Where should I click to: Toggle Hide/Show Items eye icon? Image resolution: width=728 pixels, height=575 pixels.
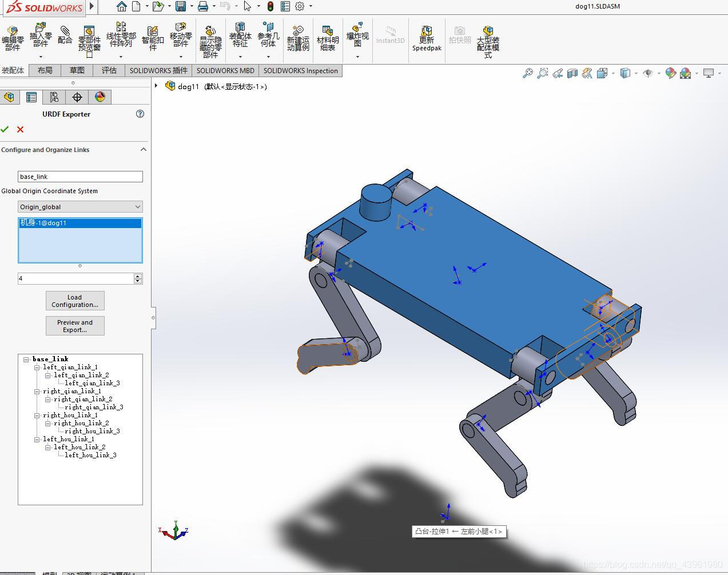648,73
